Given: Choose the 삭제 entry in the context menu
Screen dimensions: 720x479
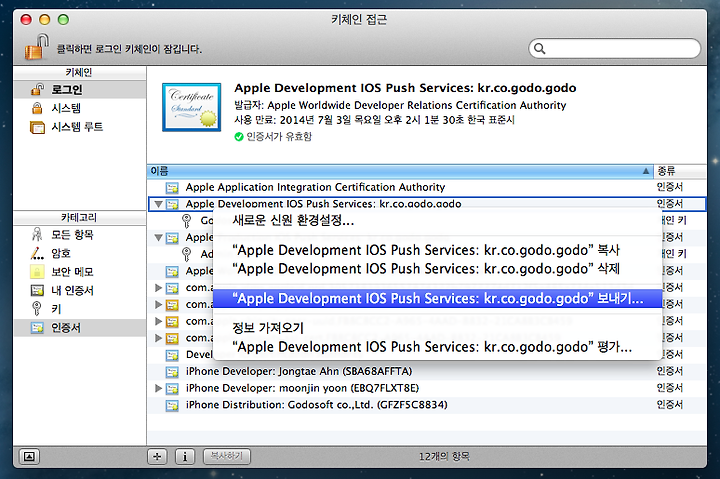Looking at the screenshot, I should [x=438, y=269].
